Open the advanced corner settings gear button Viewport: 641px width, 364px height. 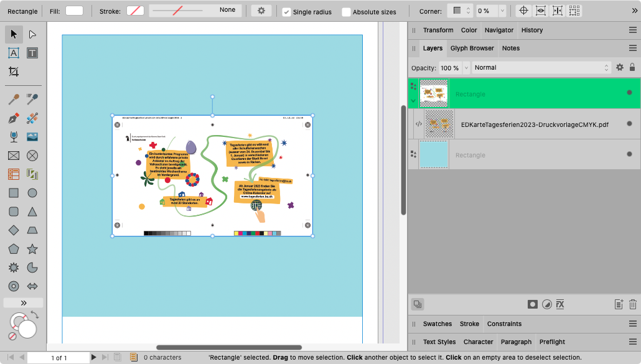click(x=261, y=11)
